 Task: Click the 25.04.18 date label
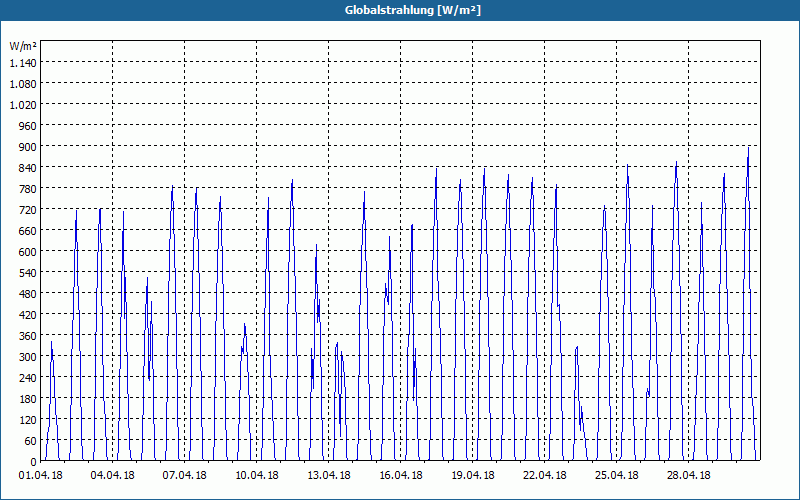tap(616, 476)
